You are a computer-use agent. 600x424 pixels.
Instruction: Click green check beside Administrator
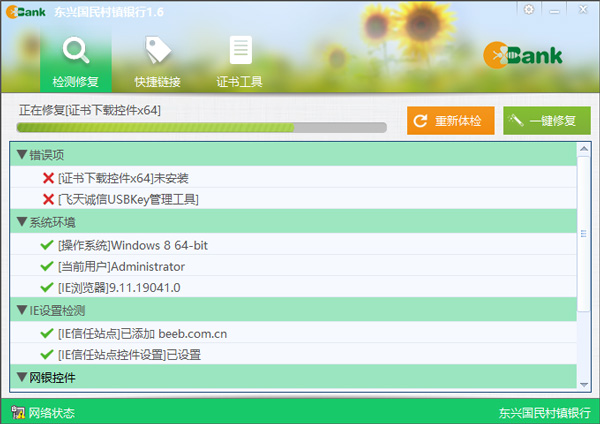click(x=47, y=266)
